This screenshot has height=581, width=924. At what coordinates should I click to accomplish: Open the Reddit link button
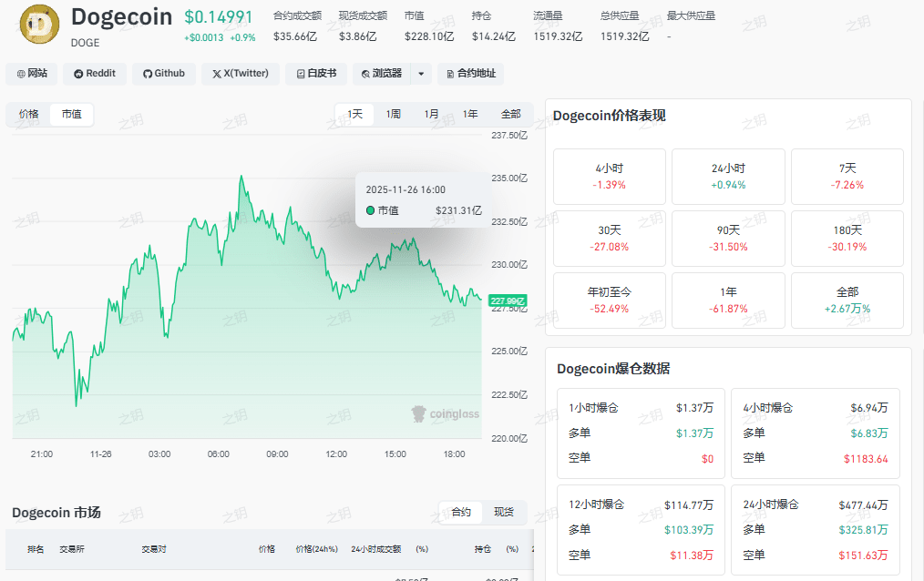pos(94,74)
